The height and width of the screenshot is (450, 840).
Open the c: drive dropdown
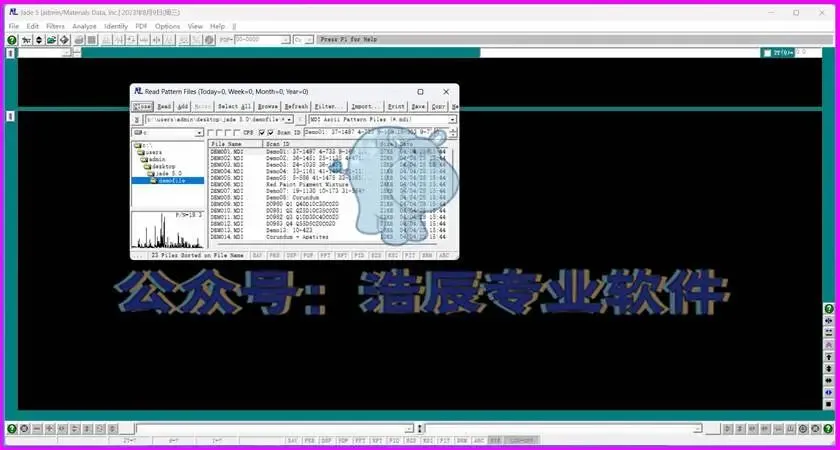[x=200, y=132]
